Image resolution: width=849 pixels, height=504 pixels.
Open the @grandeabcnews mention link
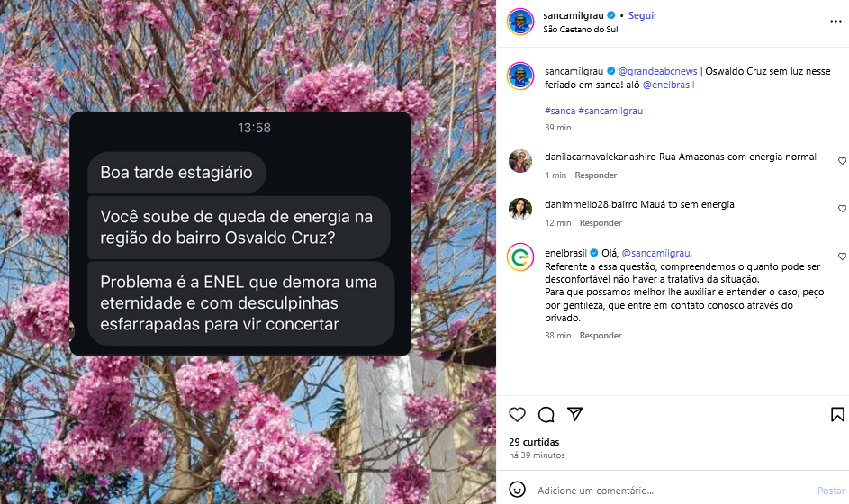tap(657, 71)
